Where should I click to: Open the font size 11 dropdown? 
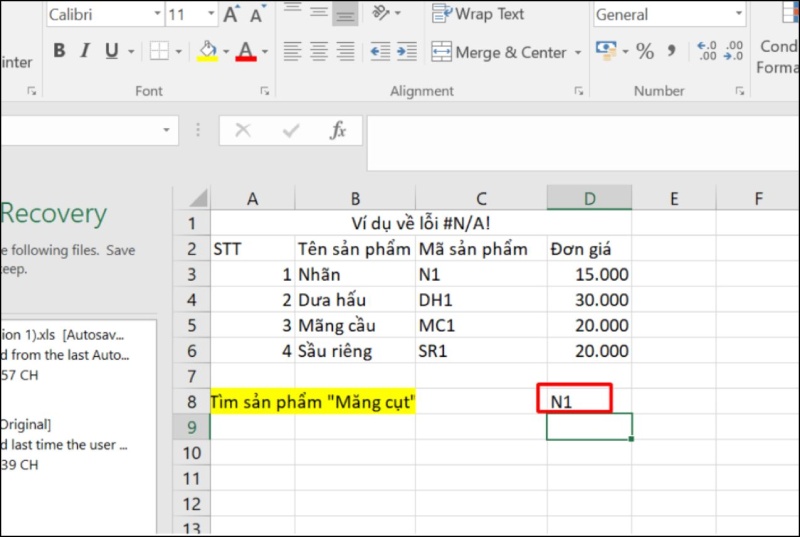tap(211, 14)
